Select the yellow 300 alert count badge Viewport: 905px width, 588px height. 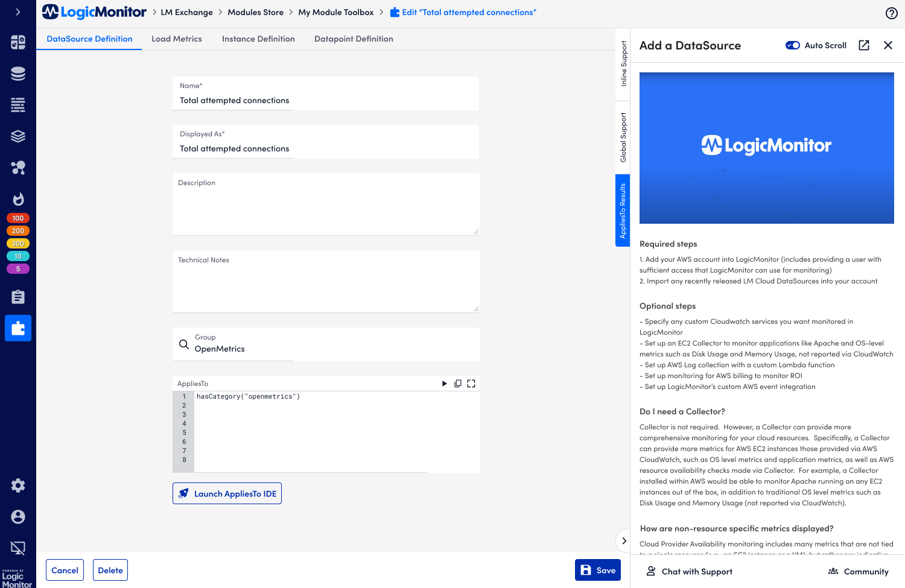point(18,244)
